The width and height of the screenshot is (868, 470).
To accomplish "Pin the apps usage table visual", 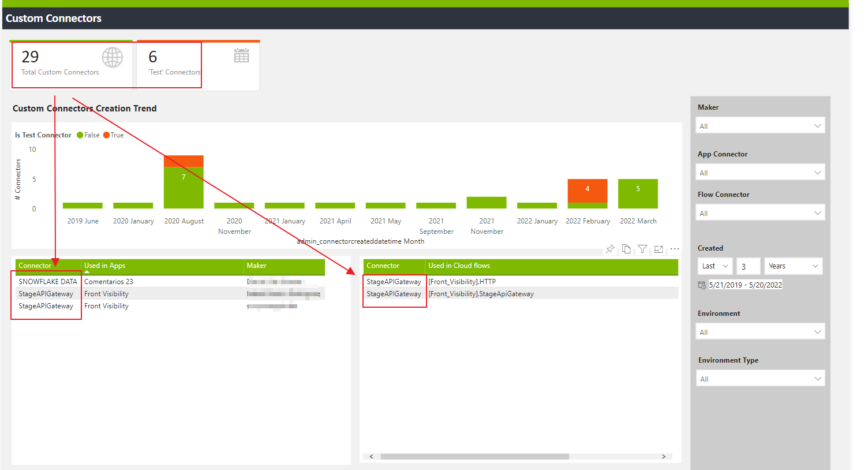I will tap(609, 249).
